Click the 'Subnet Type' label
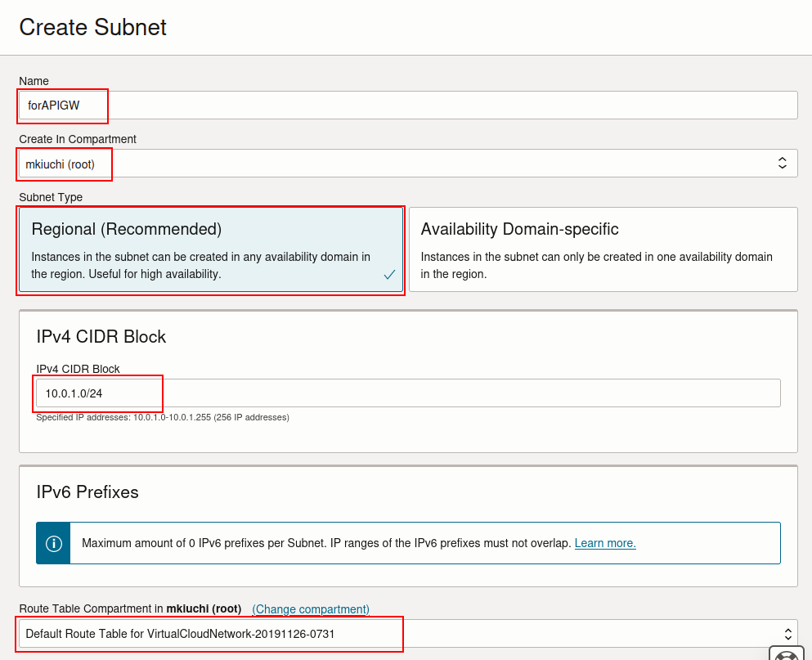The image size is (812, 660). point(51,197)
